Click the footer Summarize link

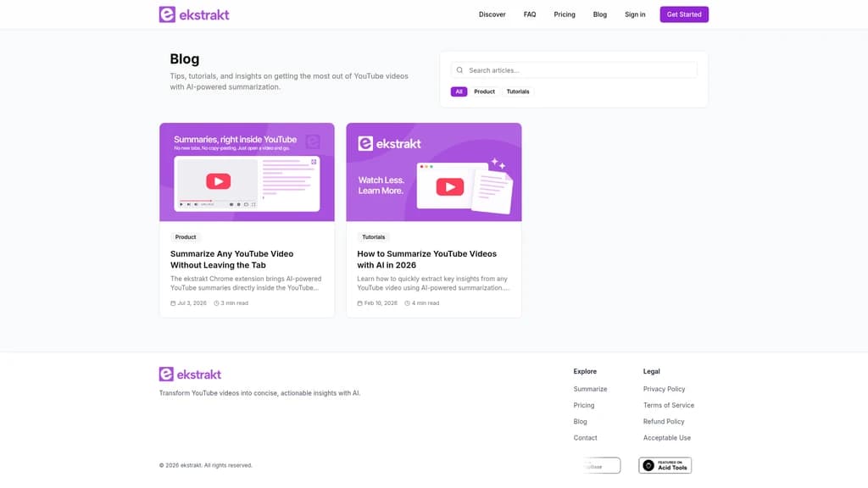(590, 389)
